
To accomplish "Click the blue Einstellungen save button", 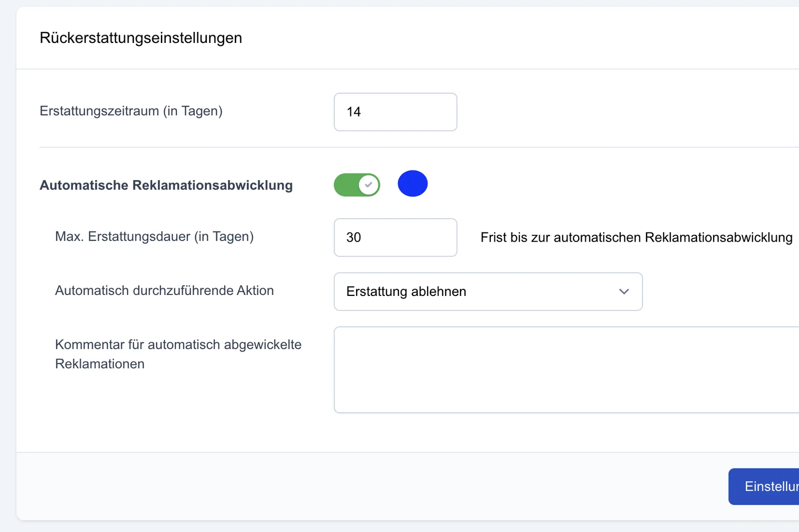I will pyautogui.click(x=764, y=487).
